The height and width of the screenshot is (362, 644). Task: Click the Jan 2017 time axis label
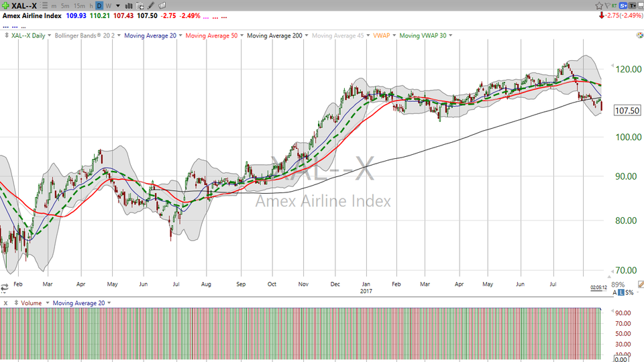click(366, 288)
